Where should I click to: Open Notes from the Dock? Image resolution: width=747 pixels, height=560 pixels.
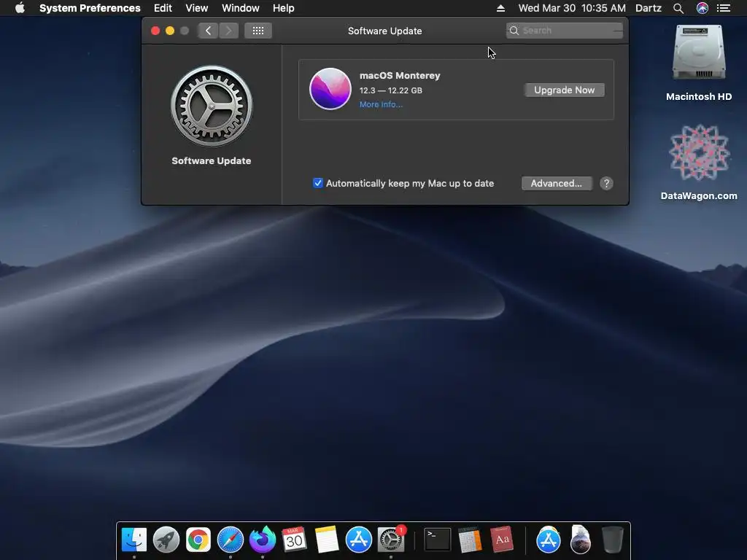tap(326, 540)
